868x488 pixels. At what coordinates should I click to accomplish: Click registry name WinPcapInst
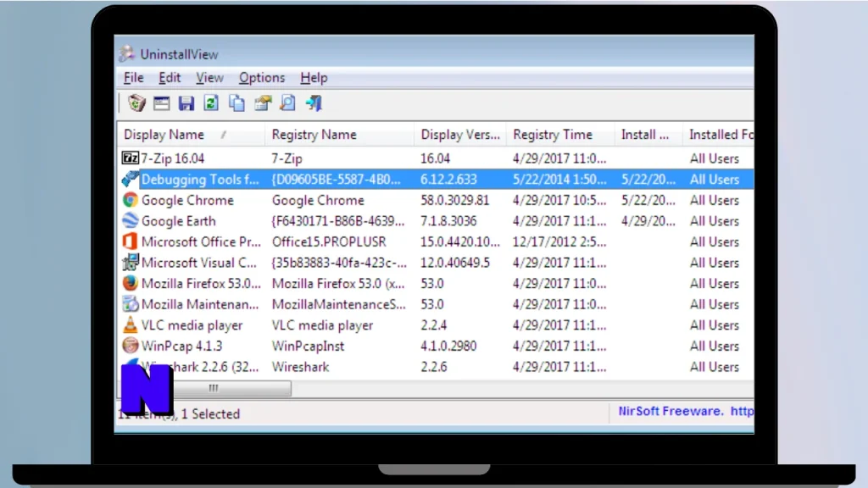pyautogui.click(x=308, y=346)
